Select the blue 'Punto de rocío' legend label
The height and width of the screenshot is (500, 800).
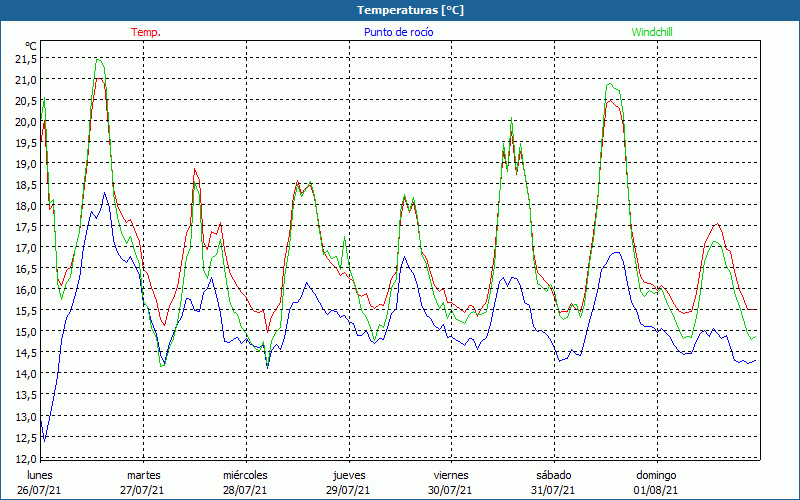pos(398,32)
